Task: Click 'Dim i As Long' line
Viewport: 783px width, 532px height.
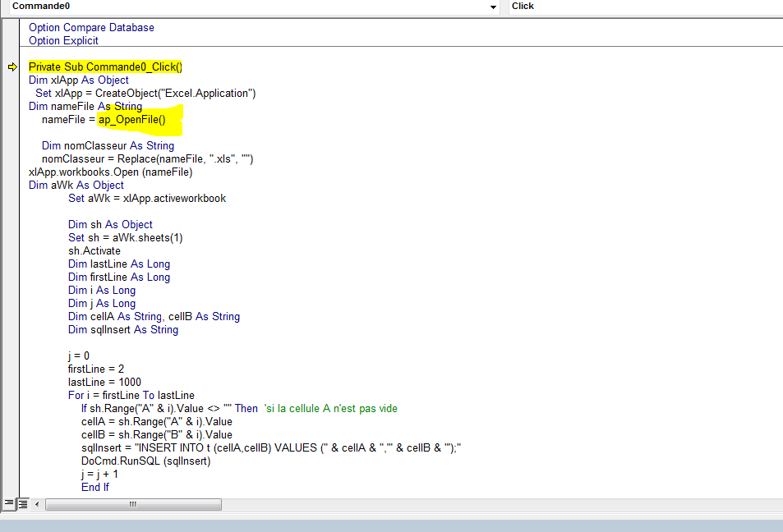Action: pos(102,290)
